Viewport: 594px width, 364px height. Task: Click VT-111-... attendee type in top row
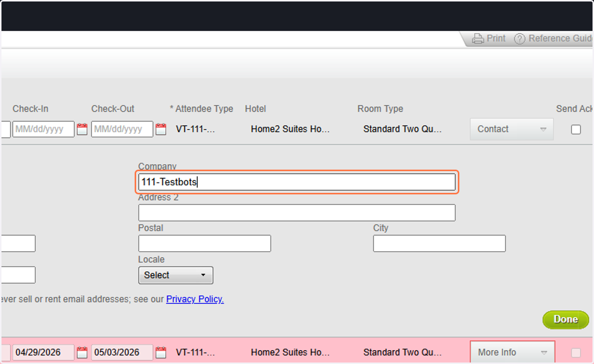pyautogui.click(x=196, y=129)
